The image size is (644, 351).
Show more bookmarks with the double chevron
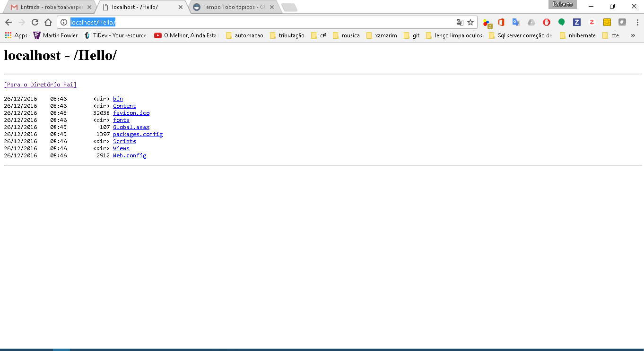pyautogui.click(x=633, y=35)
